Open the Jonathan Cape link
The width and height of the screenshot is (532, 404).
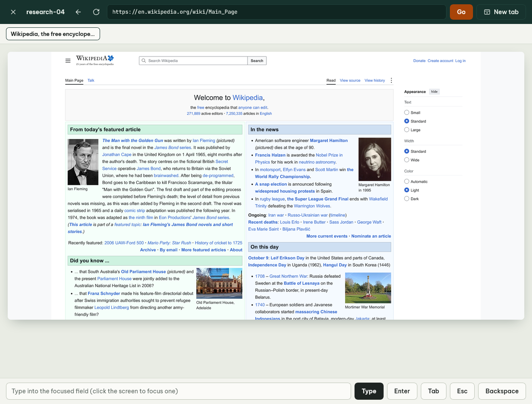(117, 154)
